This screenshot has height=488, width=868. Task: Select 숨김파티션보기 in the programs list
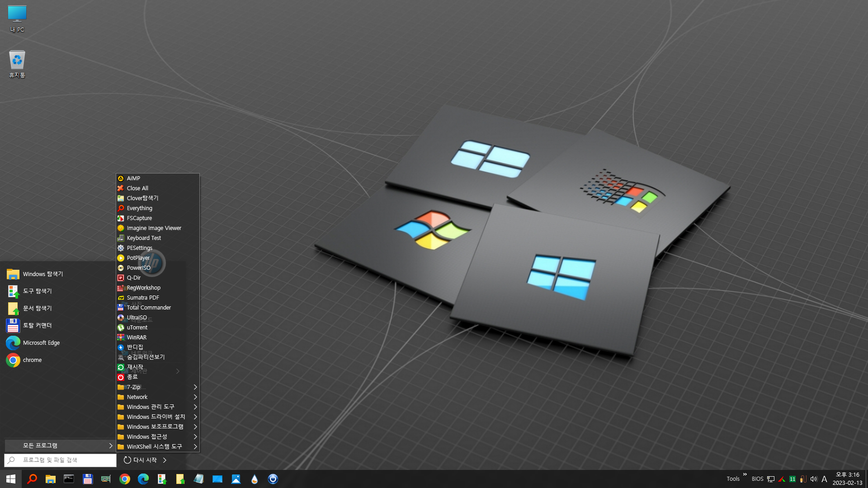(157, 357)
